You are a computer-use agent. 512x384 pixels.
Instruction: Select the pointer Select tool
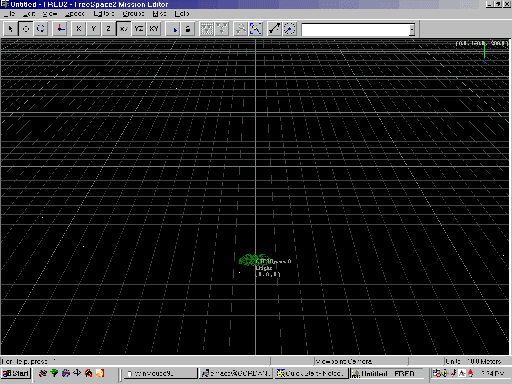point(11,29)
